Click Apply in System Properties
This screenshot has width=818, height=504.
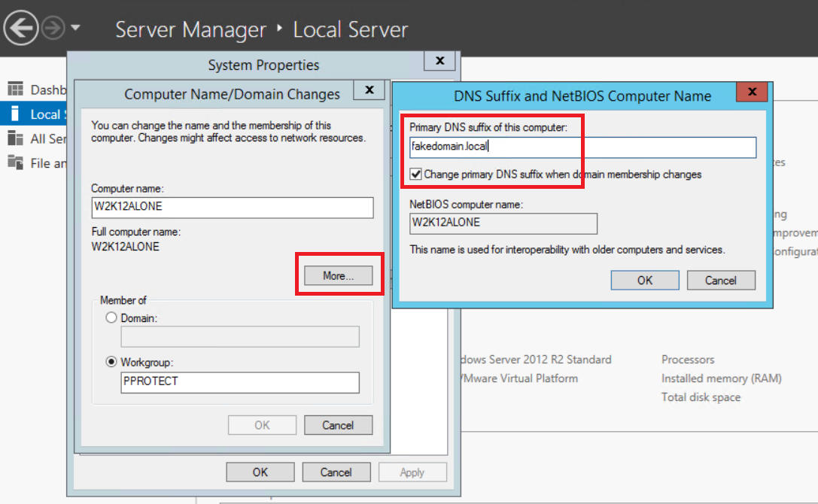pyautogui.click(x=412, y=472)
